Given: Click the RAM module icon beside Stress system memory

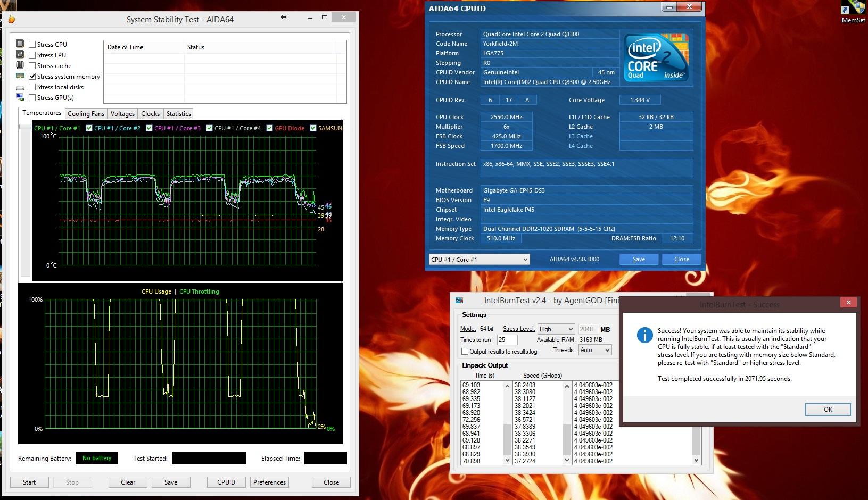Looking at the screenshot, I should 20,76.
